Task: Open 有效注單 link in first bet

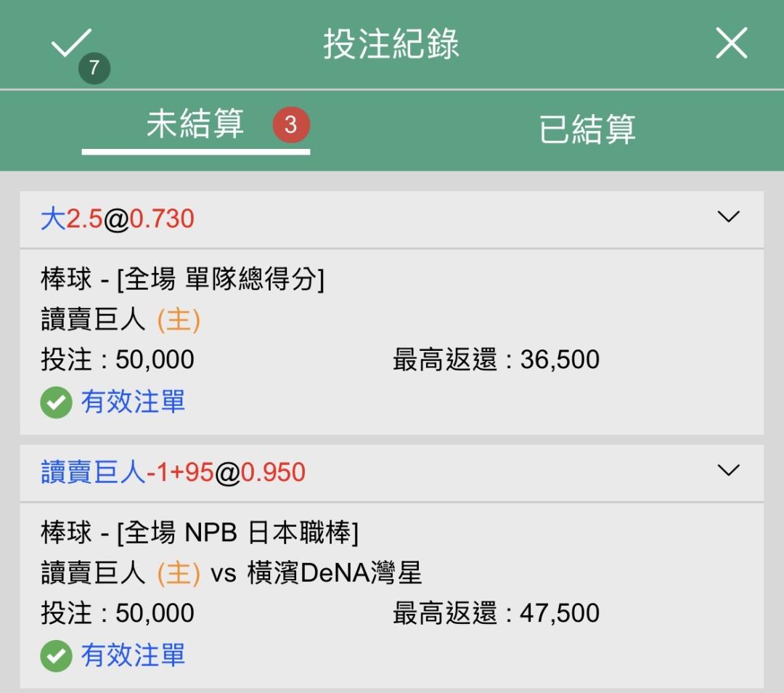Action: tap(133, 402)
